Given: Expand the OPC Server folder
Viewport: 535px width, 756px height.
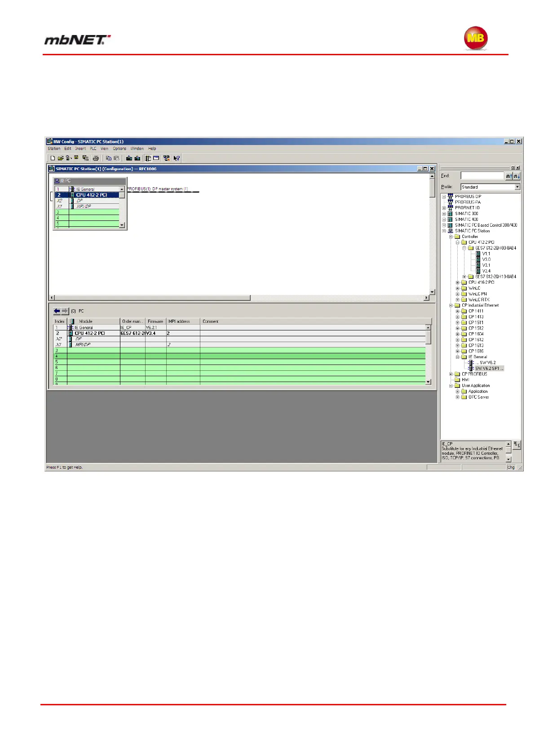Looking at the screenshot, I should [x=457, y=397].
